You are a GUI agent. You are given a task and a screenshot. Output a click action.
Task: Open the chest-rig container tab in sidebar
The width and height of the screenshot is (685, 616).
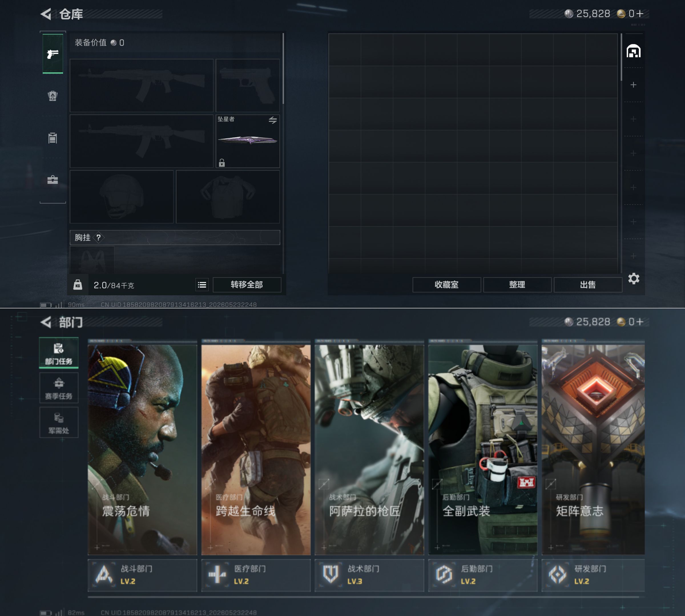pyautogui.click(x=53, y=138)
